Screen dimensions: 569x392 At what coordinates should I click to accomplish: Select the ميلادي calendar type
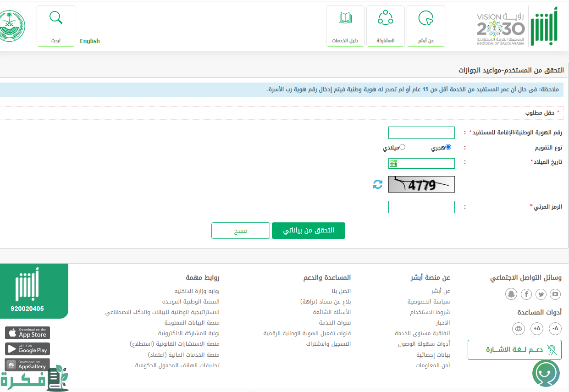[402, 147]
